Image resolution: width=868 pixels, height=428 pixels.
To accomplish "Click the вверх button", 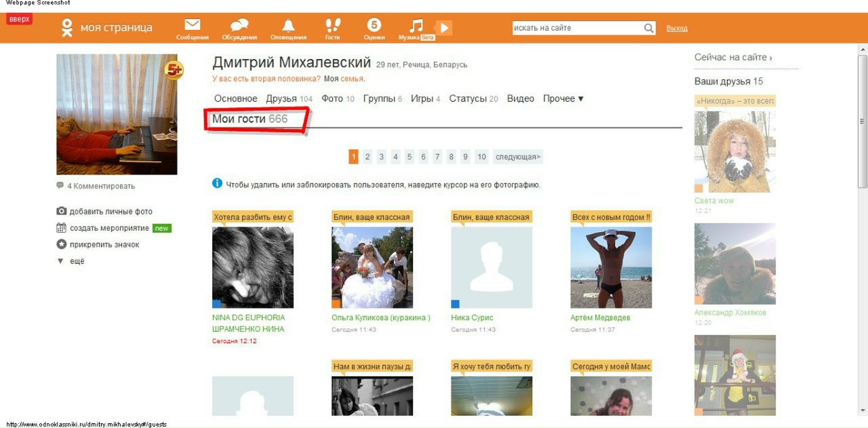I will [x=20, y=19].
